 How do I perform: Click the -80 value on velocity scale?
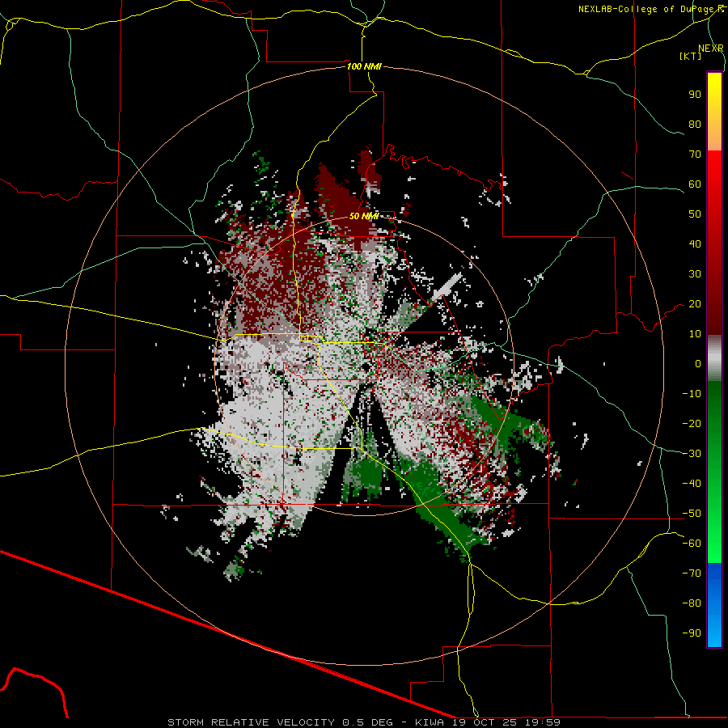[692, 603]
